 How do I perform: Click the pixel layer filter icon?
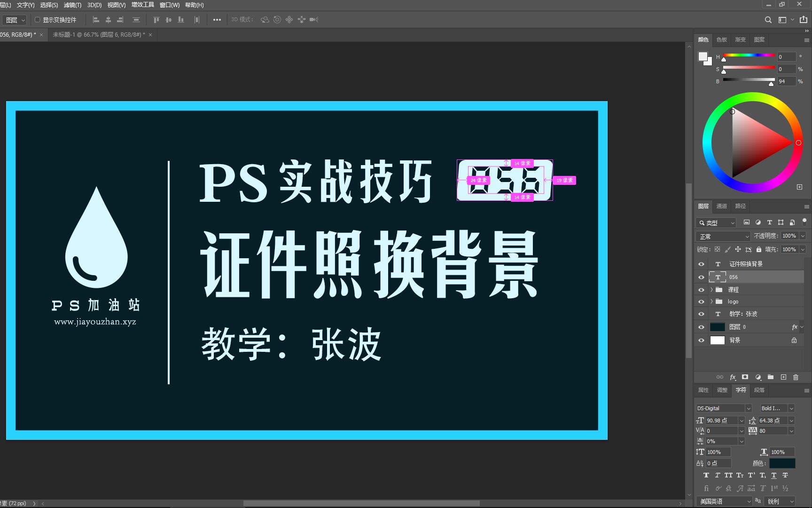(x=746, y=222)
